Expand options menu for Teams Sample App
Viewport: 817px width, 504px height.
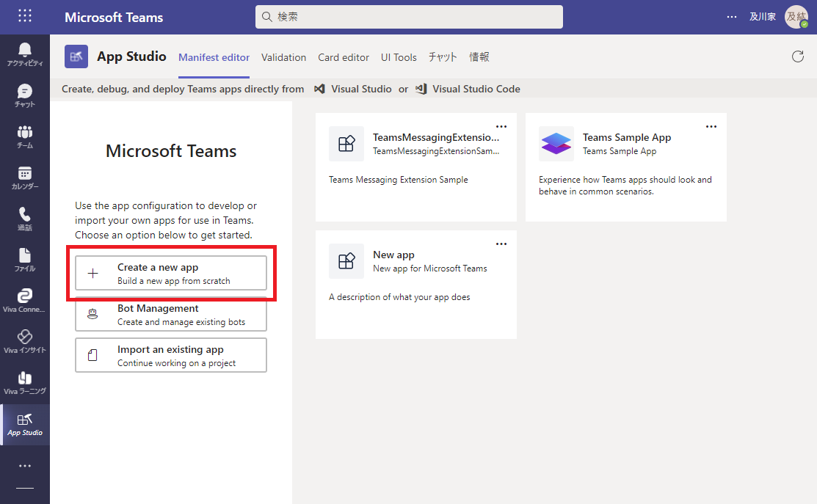[x=711, y=126]
